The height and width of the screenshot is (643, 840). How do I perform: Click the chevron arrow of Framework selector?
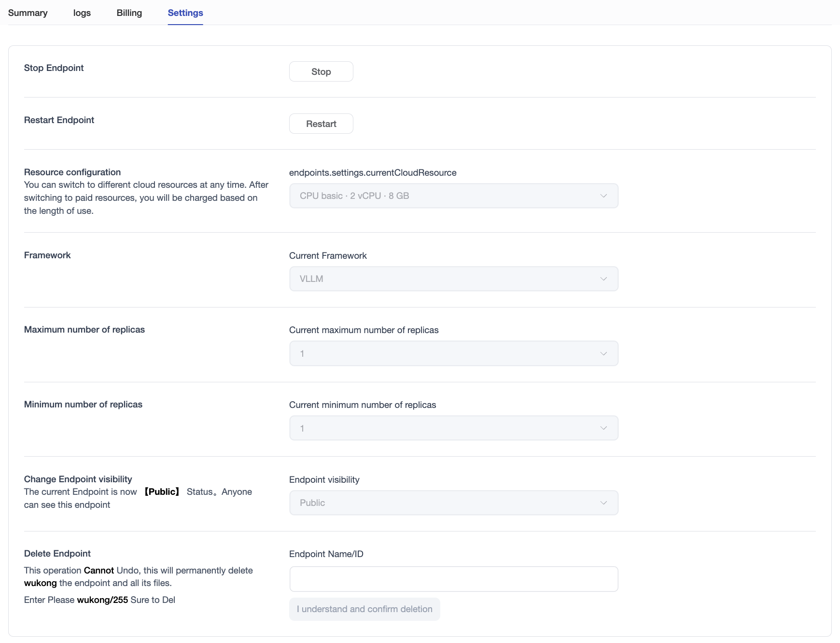click(x=603, y=279)
